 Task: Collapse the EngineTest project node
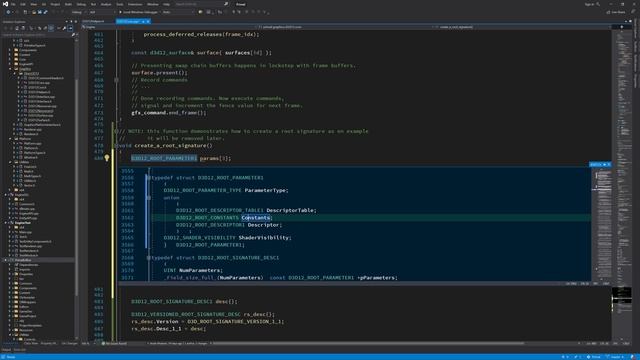click(6, 222)
